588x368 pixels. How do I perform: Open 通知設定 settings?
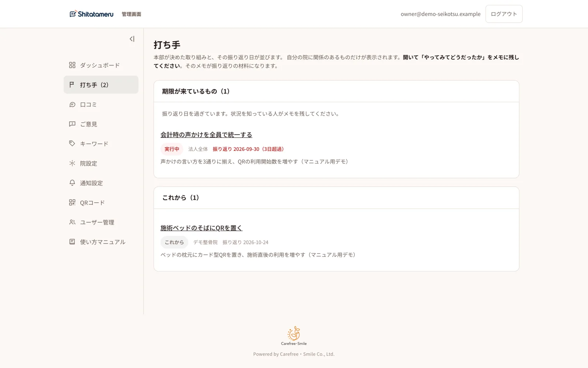point(101,183)
